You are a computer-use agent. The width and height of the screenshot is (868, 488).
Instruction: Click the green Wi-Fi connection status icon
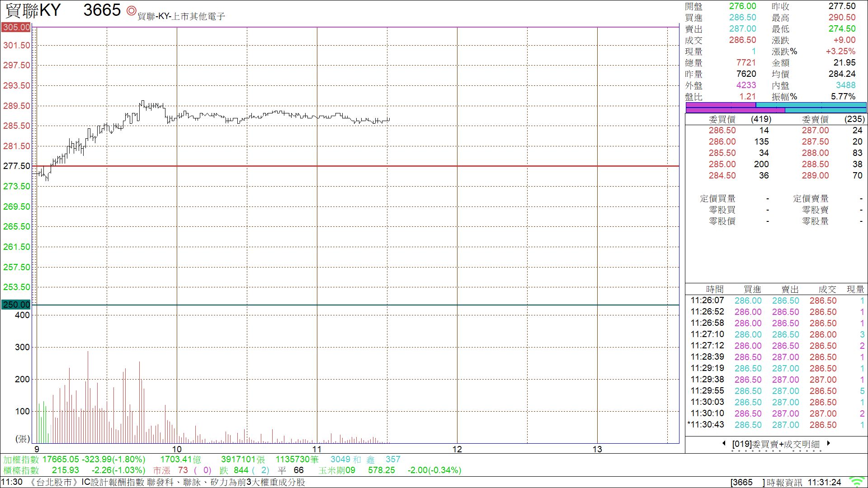point(857,482)
